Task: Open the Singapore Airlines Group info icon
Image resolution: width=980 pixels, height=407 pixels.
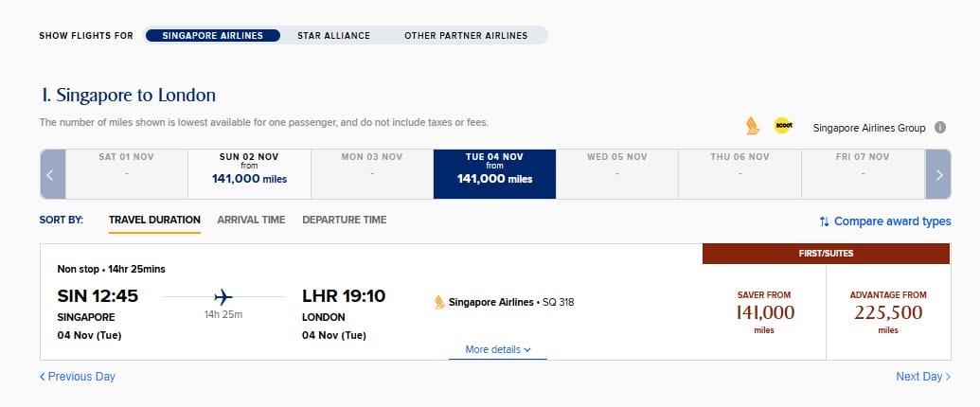Action: 940,127
